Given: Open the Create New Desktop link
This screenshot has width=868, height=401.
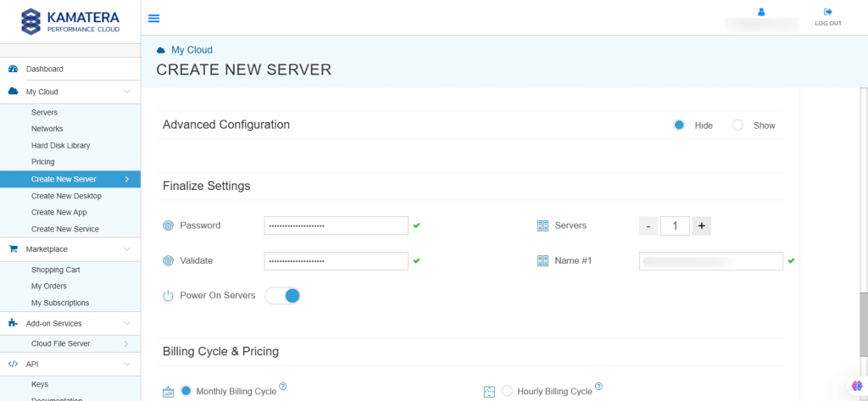Looking at the screenshot, I should pyautogui.click(x=65, y=196).
